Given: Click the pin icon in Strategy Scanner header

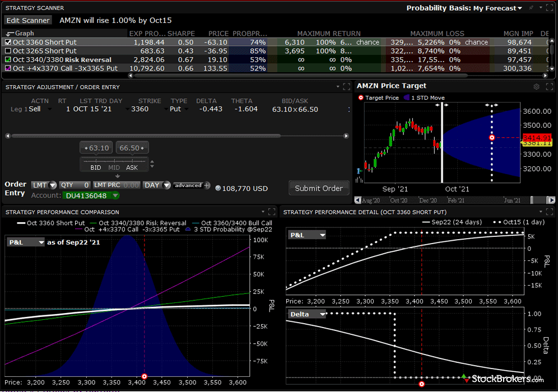Looking at the screenshot, I should (532, 8).
